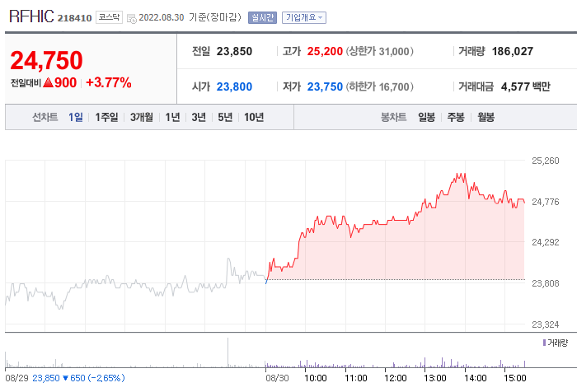
Task: Click the RFHIC stock name
Action: click(x=31, y=16)
